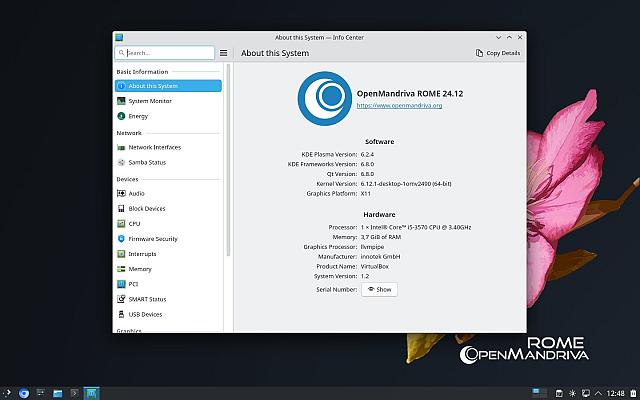Open the Firmware Security page
Viewport: 640px width, 400px height.
point(168,238)
